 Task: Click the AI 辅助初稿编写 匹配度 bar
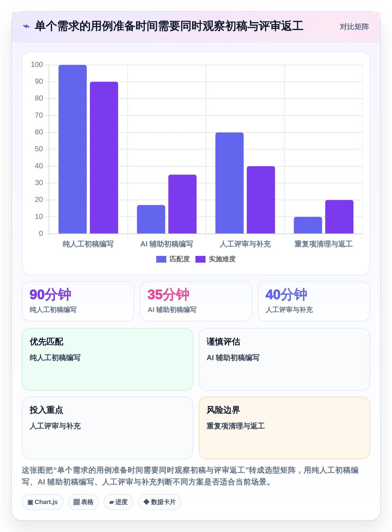point(151,219)
